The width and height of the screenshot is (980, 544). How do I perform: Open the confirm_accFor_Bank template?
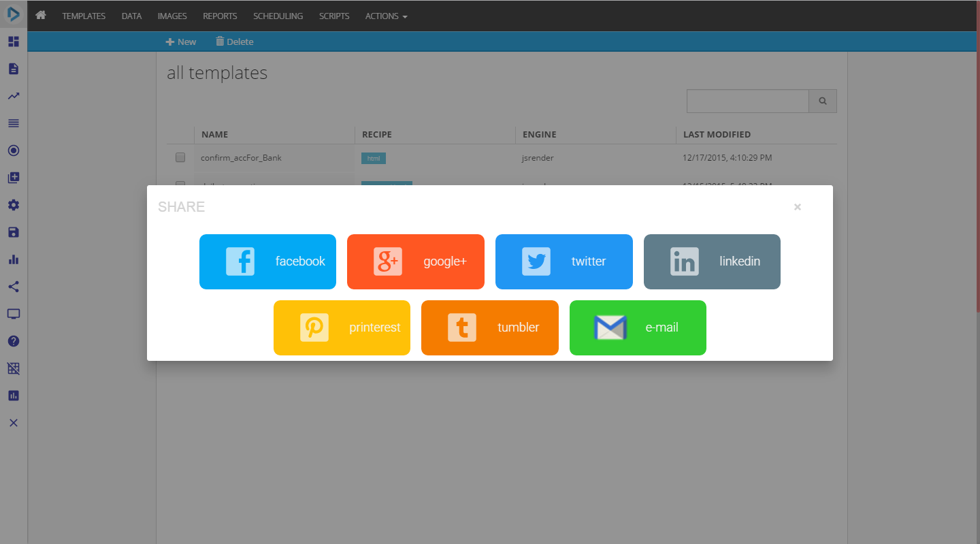(x=241, y=157)
